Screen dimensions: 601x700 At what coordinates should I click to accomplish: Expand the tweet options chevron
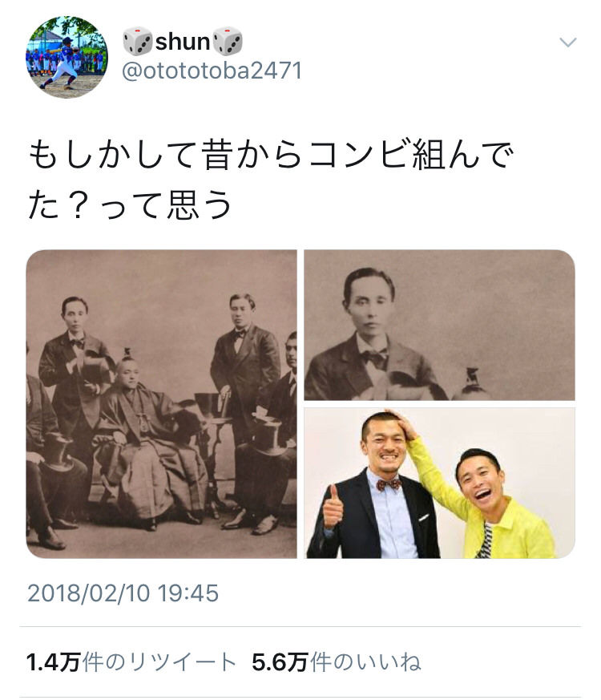[x=568, y=42]
